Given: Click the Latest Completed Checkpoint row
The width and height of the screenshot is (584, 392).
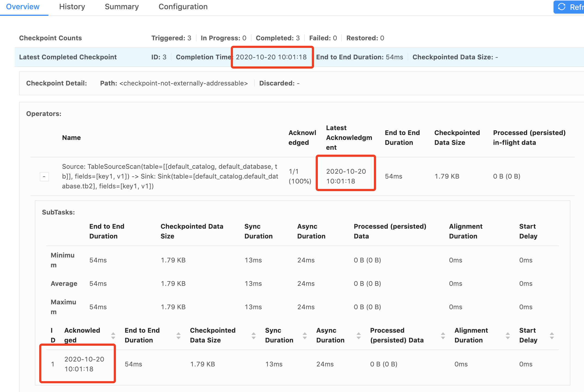Looking at the screenshot, I should coord(68,57).
